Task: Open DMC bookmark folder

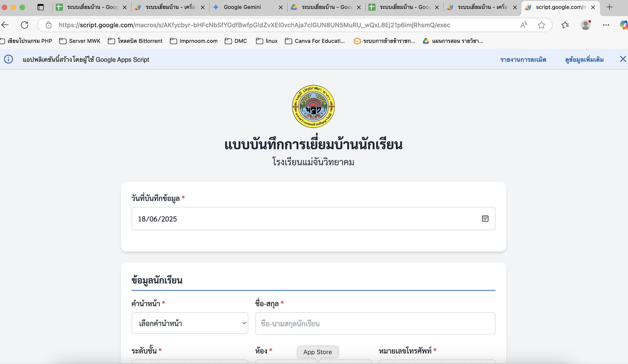Action: click(236, 41)
